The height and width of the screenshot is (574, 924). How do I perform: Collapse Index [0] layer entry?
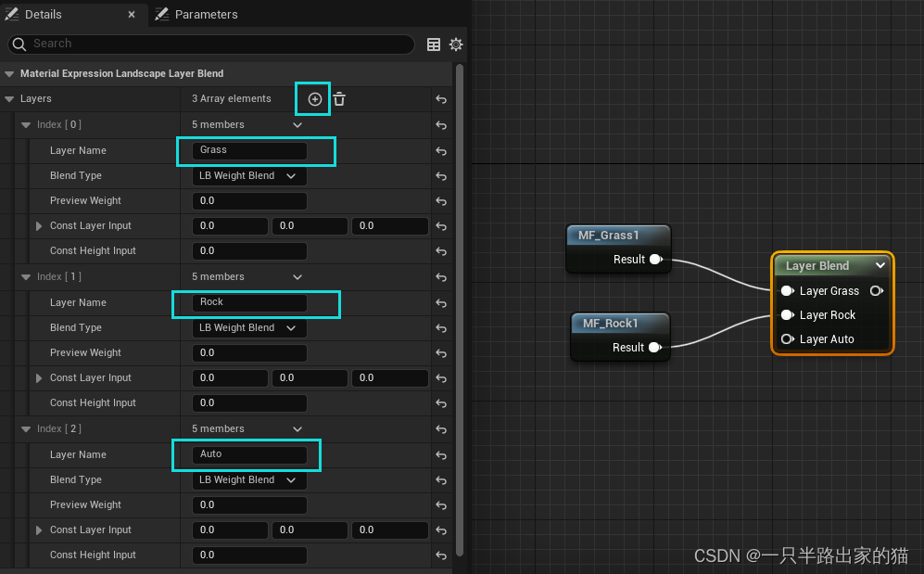click(26, 125)
